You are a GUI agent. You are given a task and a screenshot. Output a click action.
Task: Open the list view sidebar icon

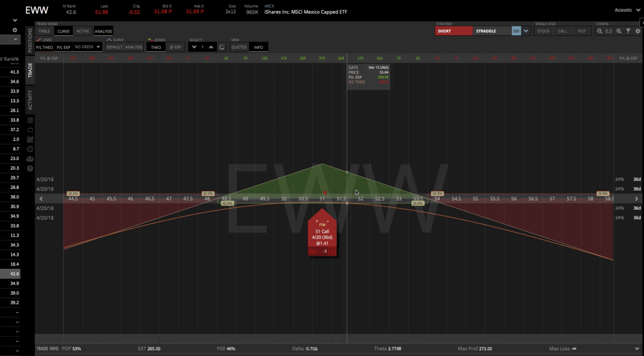[30, 120]
